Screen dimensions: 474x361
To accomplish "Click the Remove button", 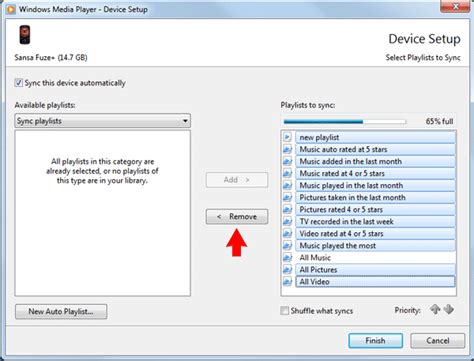I will click(x=237, y=217).
